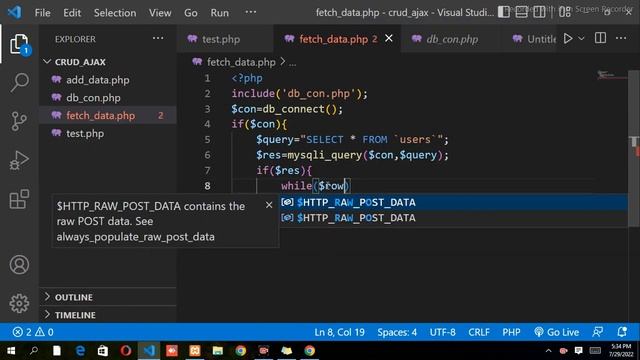Image resolution: width=640 pixels, height=360 pixels.
Task: Open the File menu
Action: (x=42, y=13)
